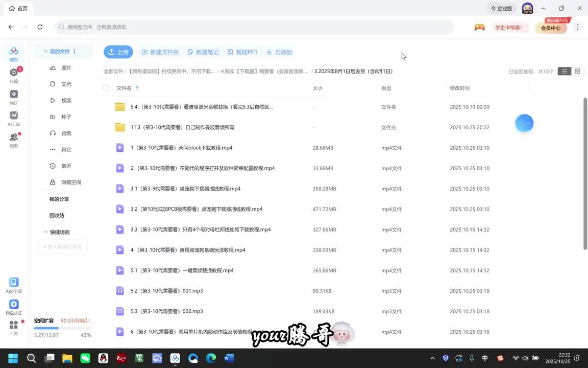Click the 企业版 button in the title bar
The image size is (588, 368).
pos(502,8)
